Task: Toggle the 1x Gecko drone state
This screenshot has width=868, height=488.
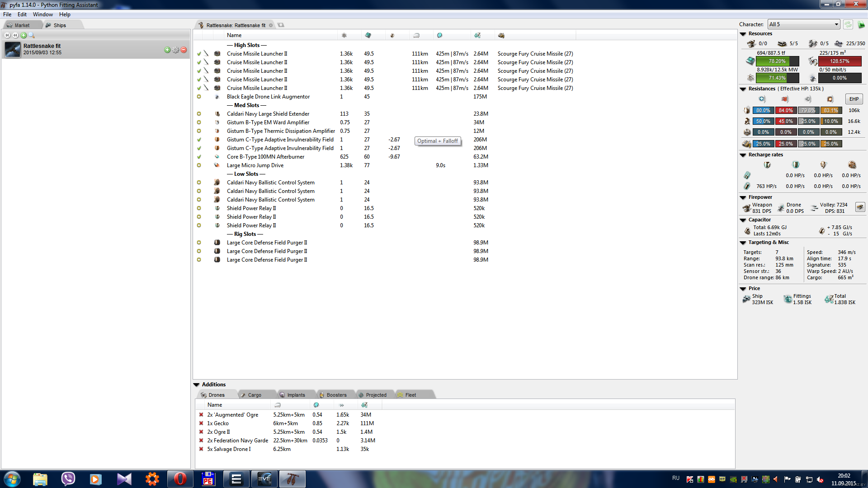Action: [201, 423]
